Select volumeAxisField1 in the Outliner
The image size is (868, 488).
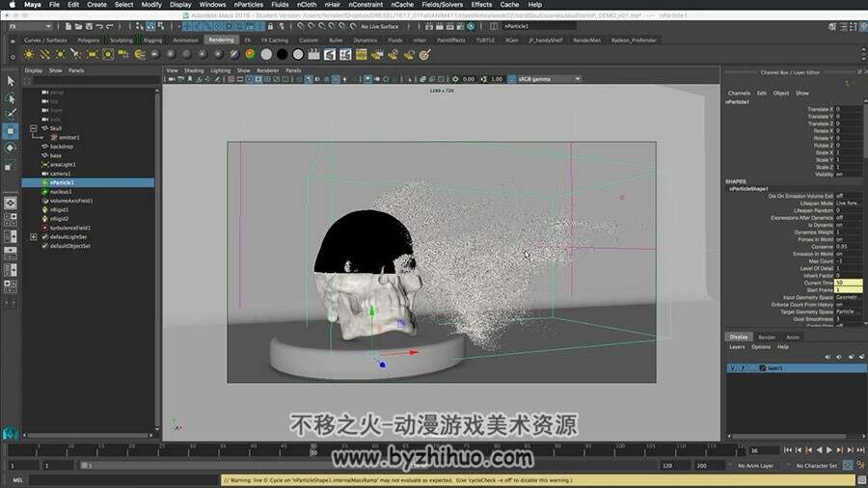coord(71,201)
